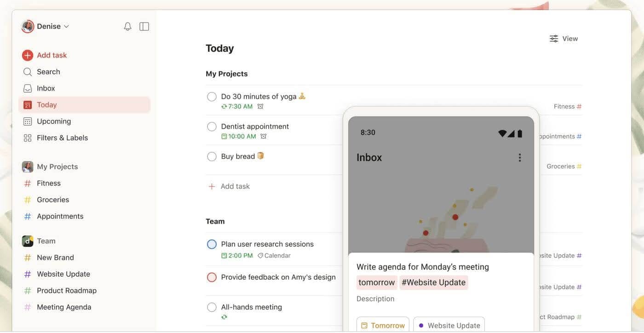The height and width of the screenshot is (333, 644).
Task: Check off the Dentist appointment task
Action: pos(212,126)
